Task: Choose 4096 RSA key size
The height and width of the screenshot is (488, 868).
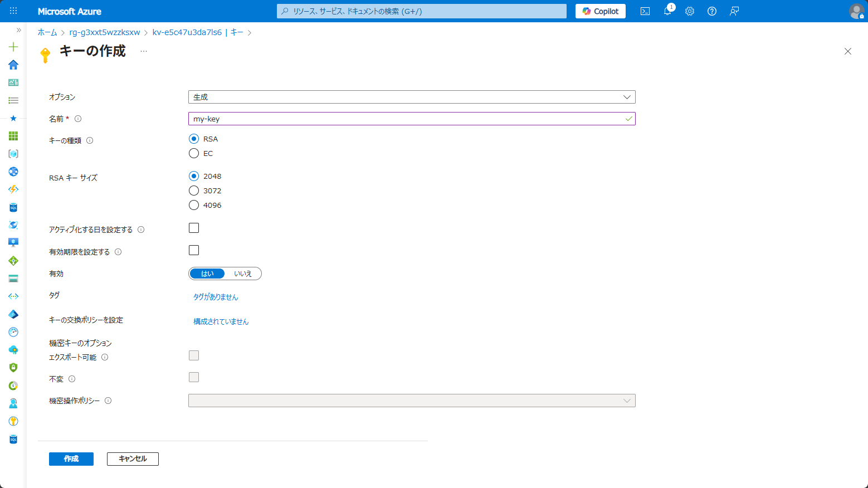Action: coord(194,205)
